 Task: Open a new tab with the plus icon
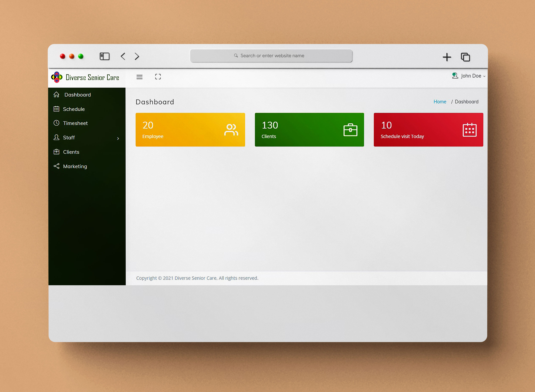tap(447, 57)
